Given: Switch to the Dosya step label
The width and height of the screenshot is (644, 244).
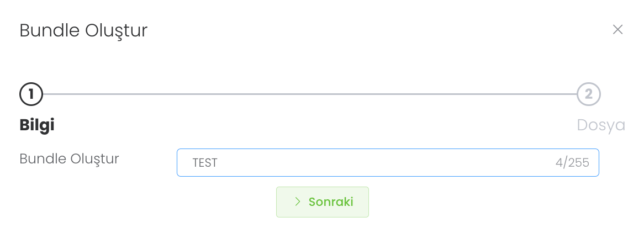Looking at the screenshot, I should pyautogui.click(x=601, y=125).
